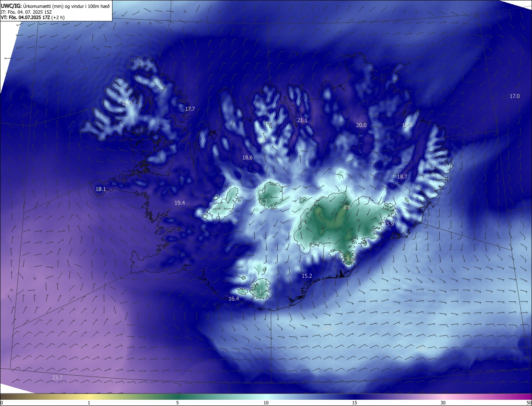Click the 20.0 value label on the map
Viewport: 532px width, 406px height.
point(361,125)
